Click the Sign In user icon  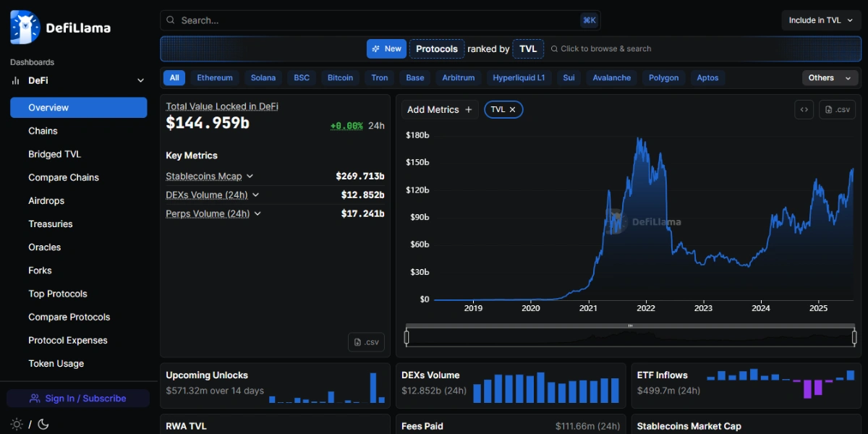pyautogui.click(x=35, y=399)
